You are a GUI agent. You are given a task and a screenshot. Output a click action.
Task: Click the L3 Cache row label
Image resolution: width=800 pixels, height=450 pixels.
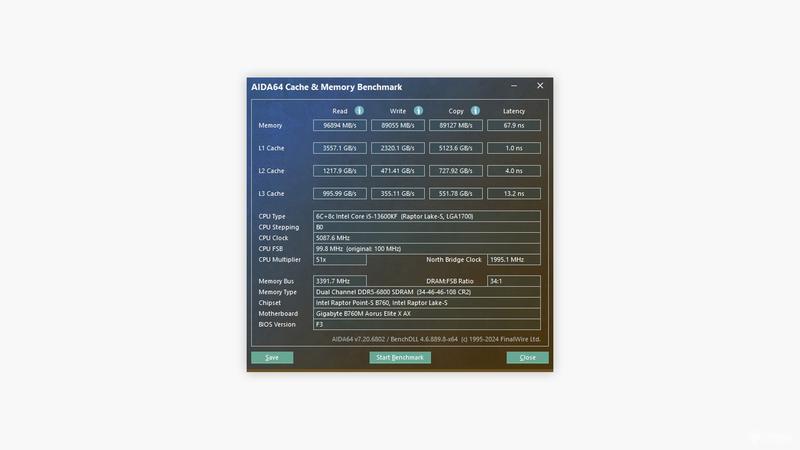tap(271, 194)
